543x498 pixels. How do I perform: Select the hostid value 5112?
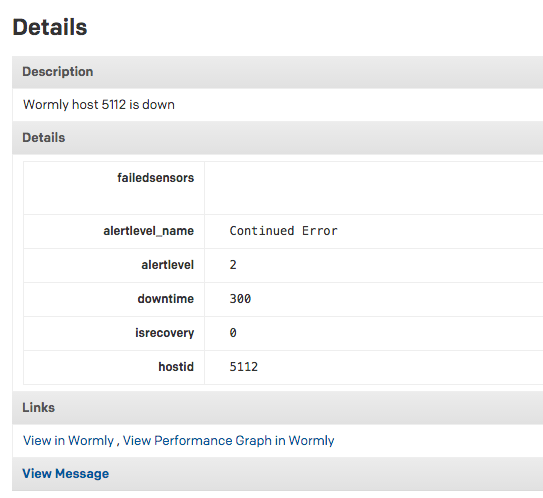click(x=244, y=366)
